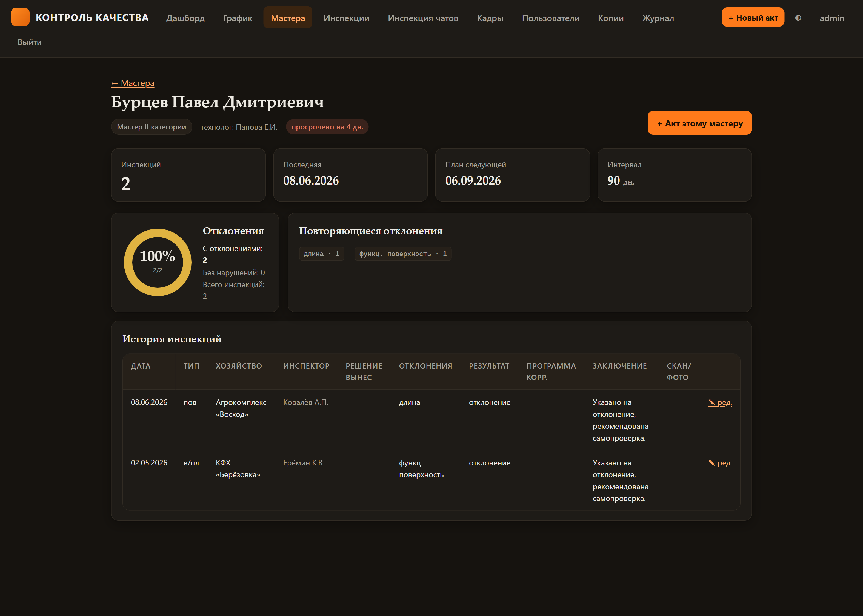The height and width of the screenshot is (616, 863).
Task: Click the функц. поверхность · 1 tag
Action: coord(403,254)
